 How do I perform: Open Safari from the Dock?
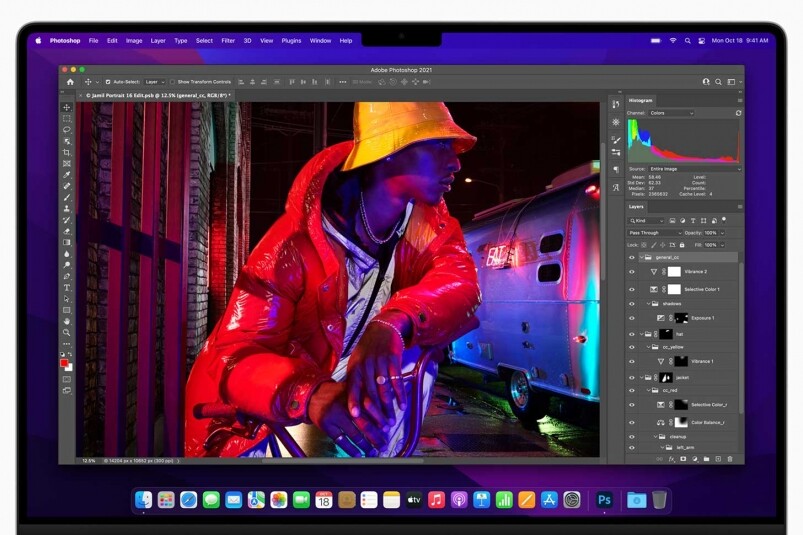(x=188, y=500)
